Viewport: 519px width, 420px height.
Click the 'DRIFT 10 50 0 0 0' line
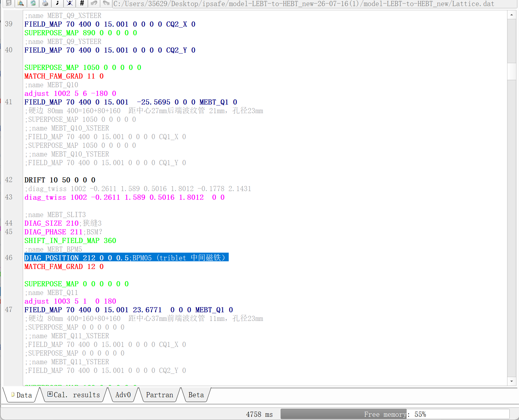coord(60,180)
